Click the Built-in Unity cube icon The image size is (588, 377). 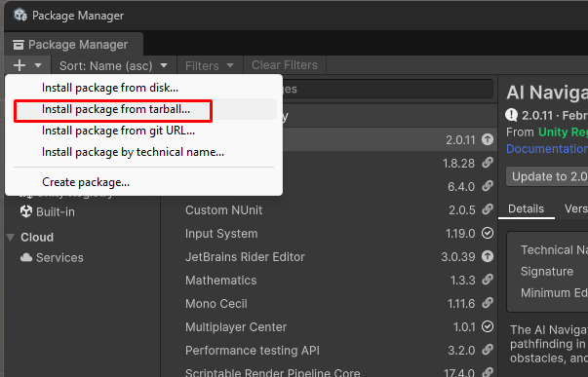(26, 211)
